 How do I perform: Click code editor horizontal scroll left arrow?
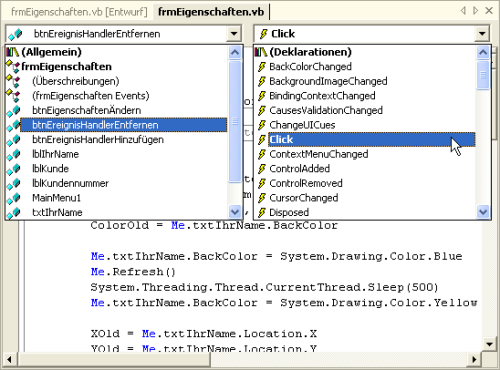click(x=9, y=359)
